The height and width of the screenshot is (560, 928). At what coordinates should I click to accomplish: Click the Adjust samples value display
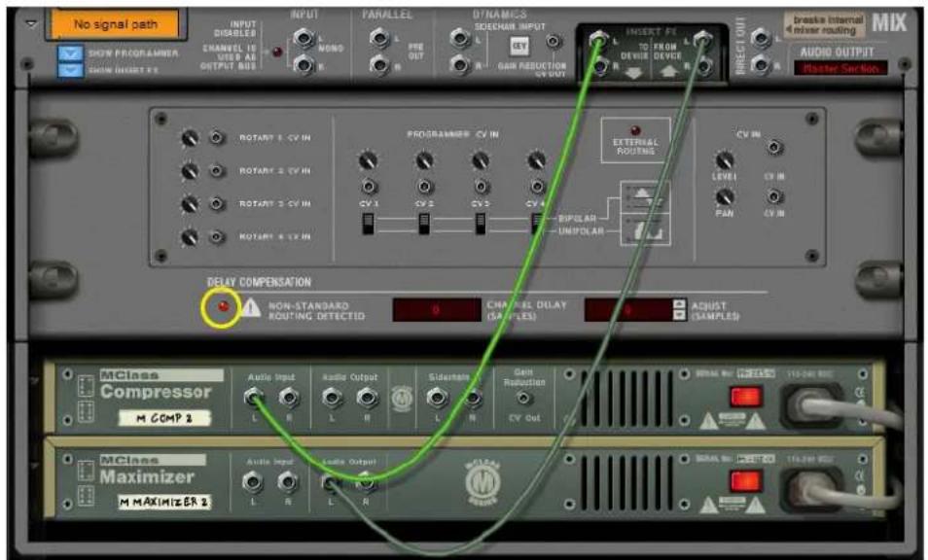point(628,310)
